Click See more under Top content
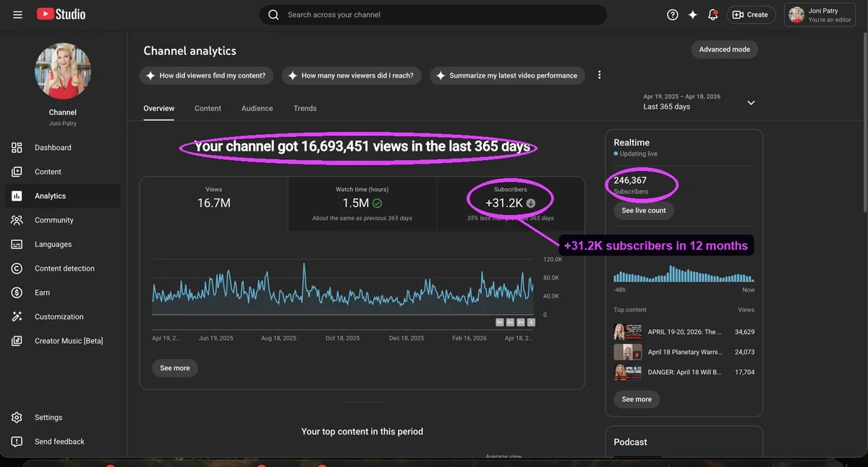Viewport: 868px width, 467px height. 637,400
